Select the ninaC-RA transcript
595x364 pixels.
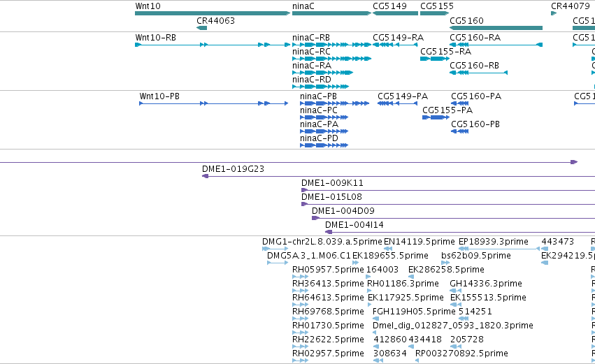click(x=322, y=73)
